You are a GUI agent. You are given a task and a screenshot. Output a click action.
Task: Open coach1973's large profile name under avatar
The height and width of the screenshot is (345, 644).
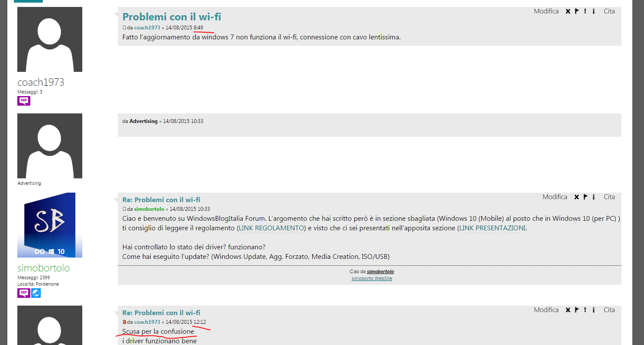pyautogui.click(x=41, y=82)
